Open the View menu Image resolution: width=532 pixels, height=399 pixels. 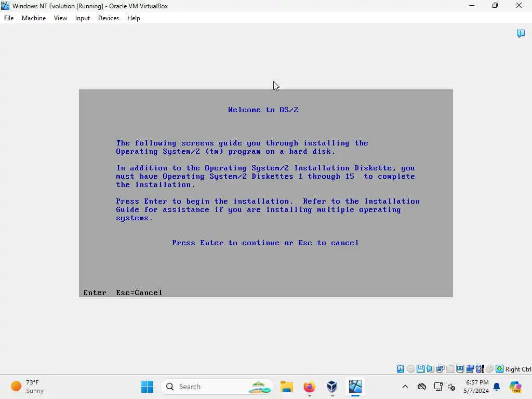pos(60,18)
